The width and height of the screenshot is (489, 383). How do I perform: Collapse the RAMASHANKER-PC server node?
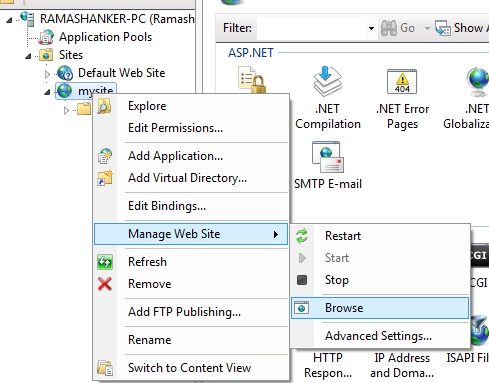pyautogui.click(x=9, y=20)
